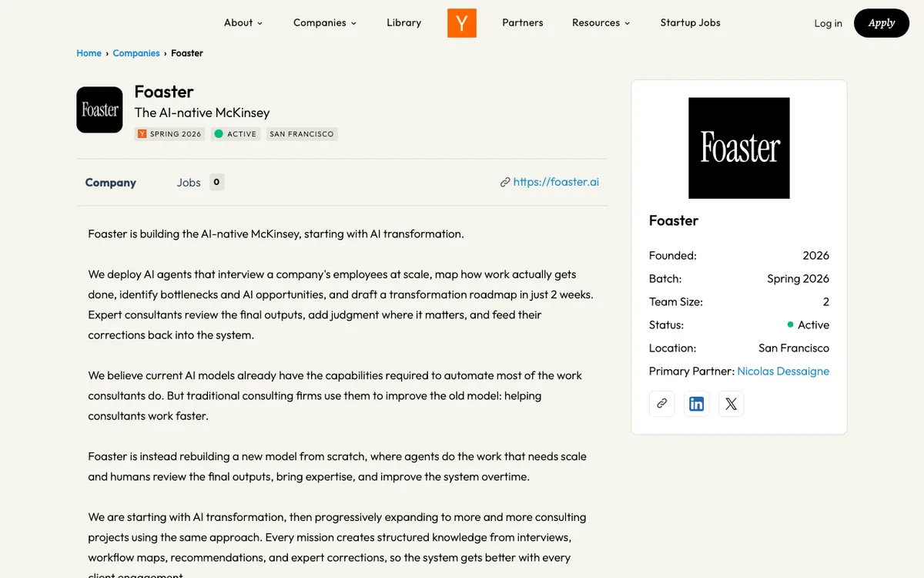Open the sidebar website link icon

tap(661, 404)
